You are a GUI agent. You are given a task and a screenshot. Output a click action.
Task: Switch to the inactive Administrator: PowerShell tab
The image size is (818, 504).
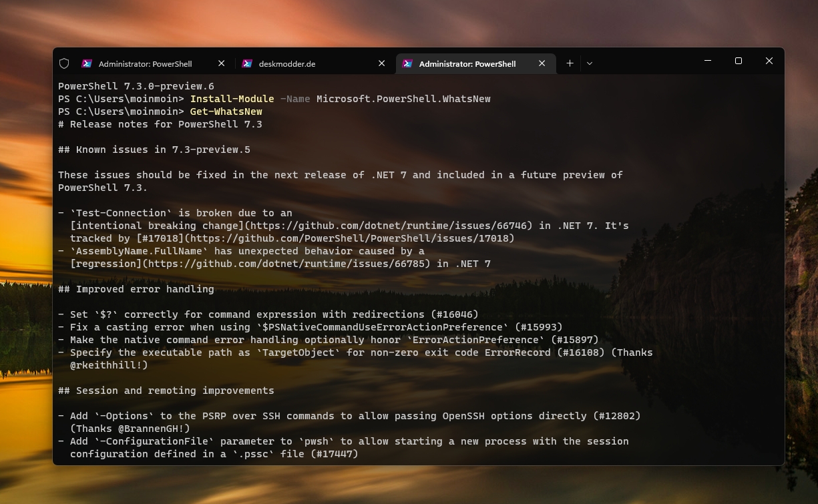pyautogui.click(x=155, y=63)
